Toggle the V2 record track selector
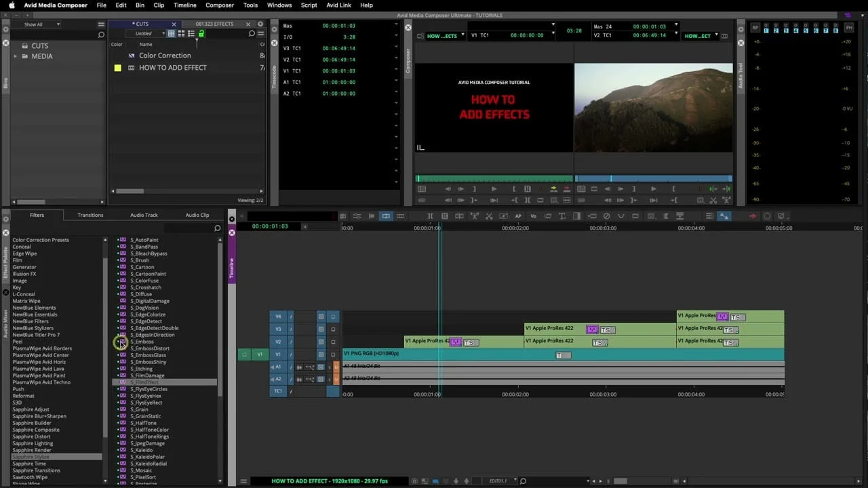 (279, 342)
